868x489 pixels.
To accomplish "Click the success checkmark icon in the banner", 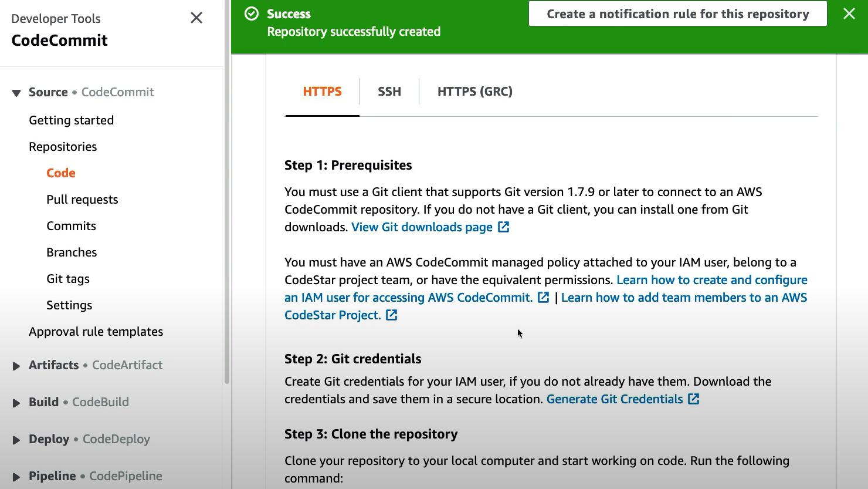I will click(252, 14).
